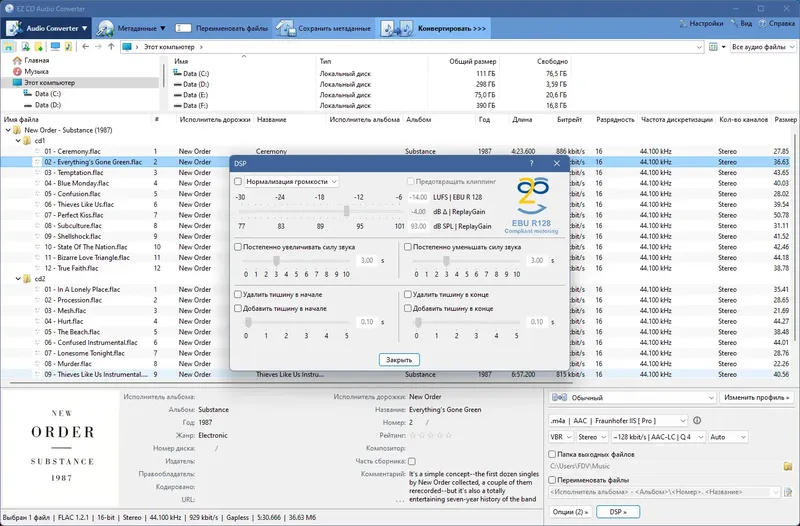Click the add folder toolbar icon
The height and width of the screenshot is (526, 800).
click(x=38, y=47)
